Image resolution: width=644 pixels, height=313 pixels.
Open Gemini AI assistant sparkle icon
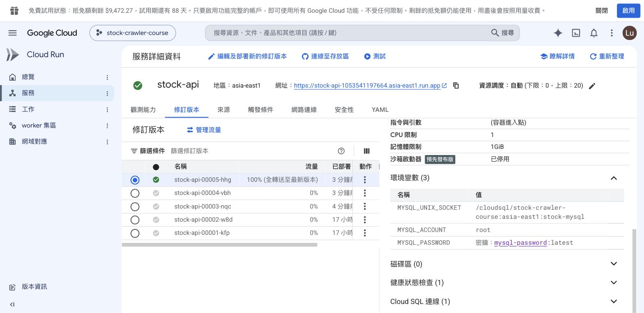(x=558, y=33)
